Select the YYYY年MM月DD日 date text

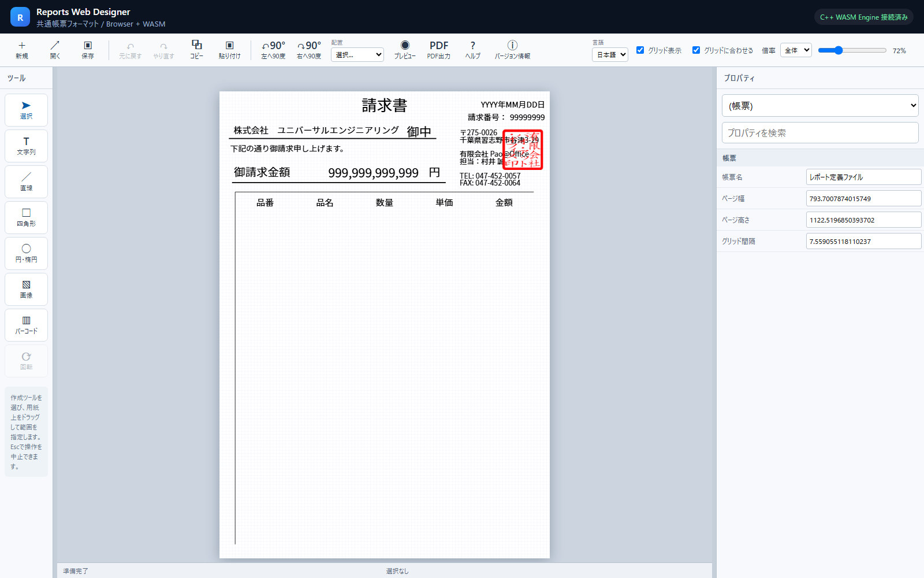point(513,105)
